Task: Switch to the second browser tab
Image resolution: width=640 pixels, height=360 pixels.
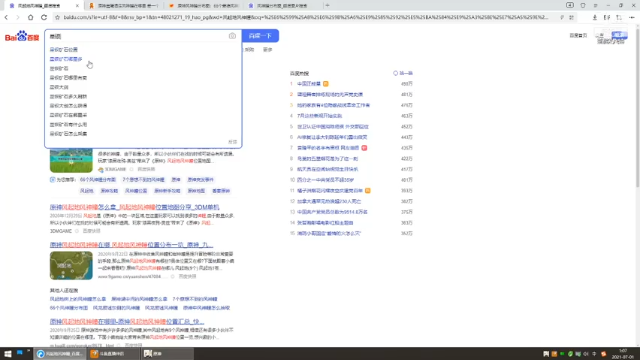Action: coord(124,6)
